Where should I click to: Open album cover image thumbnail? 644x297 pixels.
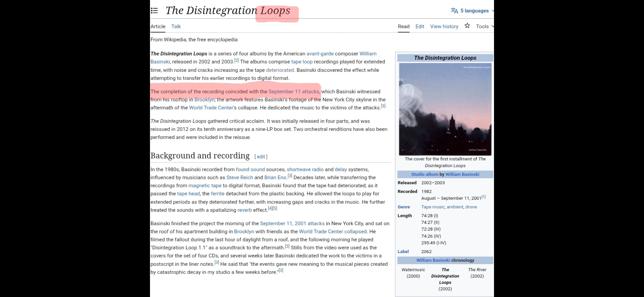[x=445, y=109]
